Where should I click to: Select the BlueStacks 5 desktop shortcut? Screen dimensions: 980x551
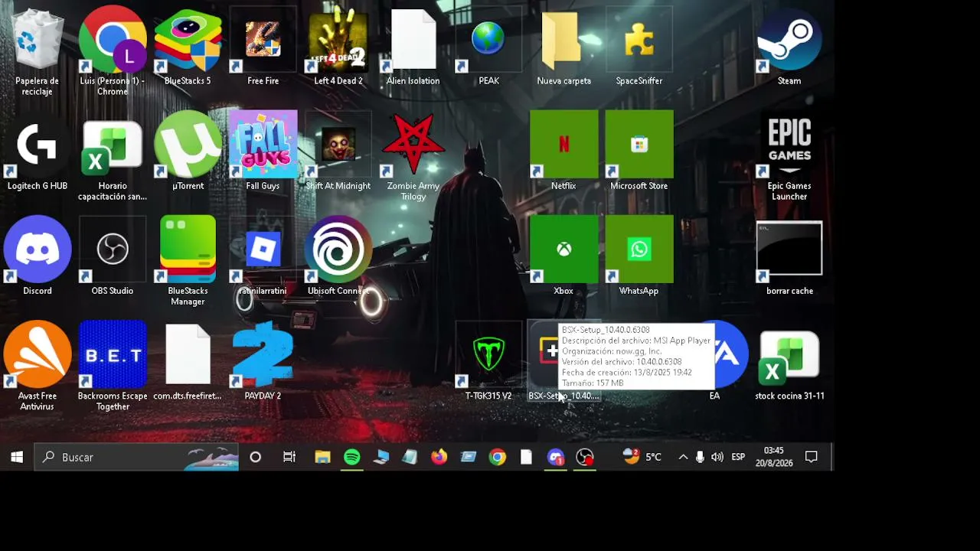coord(188,46)
